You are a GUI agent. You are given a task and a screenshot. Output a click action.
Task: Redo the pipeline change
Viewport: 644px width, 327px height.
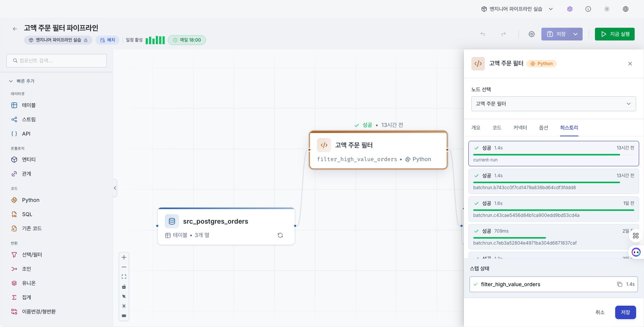pos(504,34)
